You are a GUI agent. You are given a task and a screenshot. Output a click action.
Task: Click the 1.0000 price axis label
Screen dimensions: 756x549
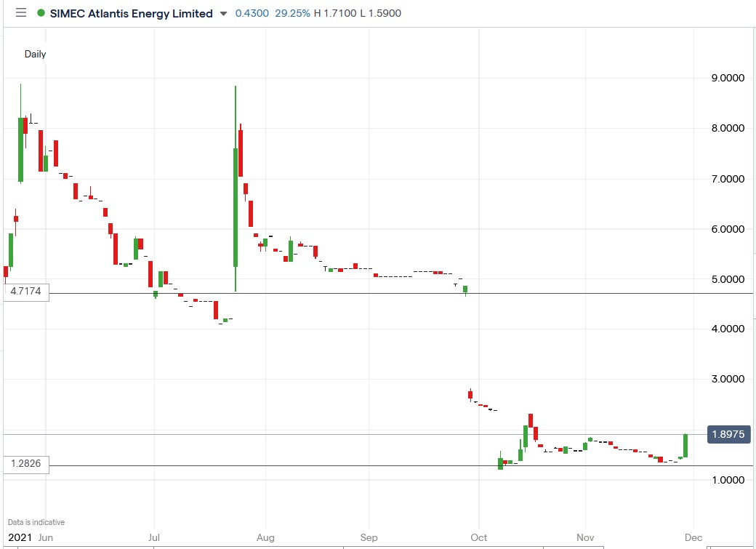point(728,480)
